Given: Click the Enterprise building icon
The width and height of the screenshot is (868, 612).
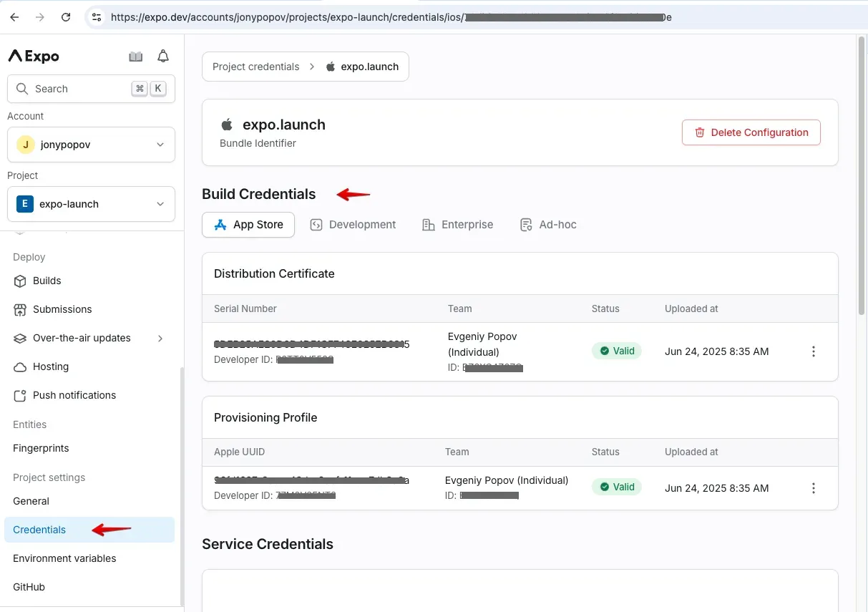Looking at the screenshot, I should coord(429,225).
